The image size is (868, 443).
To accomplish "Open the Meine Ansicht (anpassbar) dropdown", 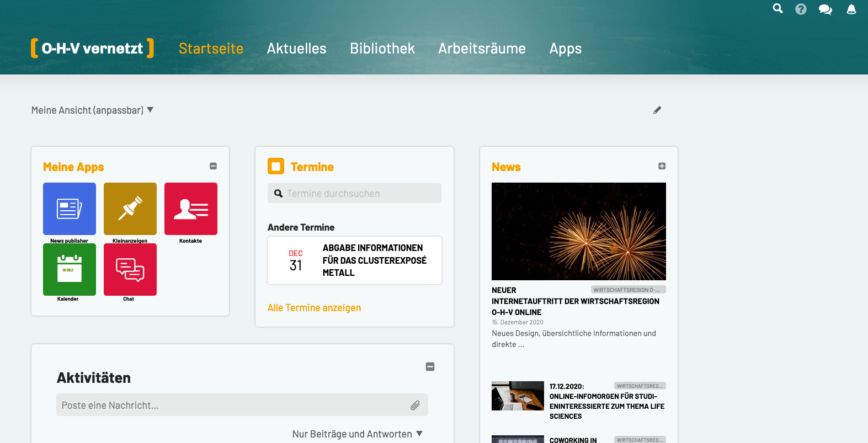I will pyautogui.click(x=92, y=110).
